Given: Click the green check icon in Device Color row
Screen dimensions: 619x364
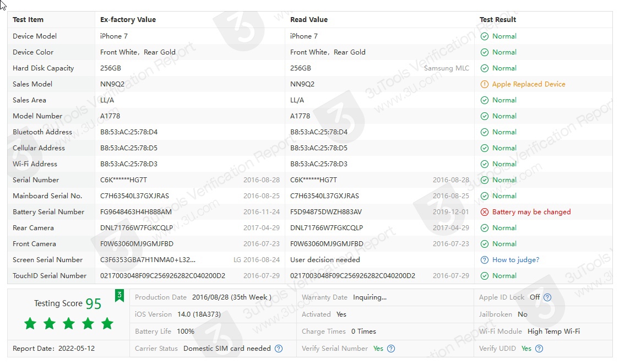Looking at the screenshot, I should [485, 52].
